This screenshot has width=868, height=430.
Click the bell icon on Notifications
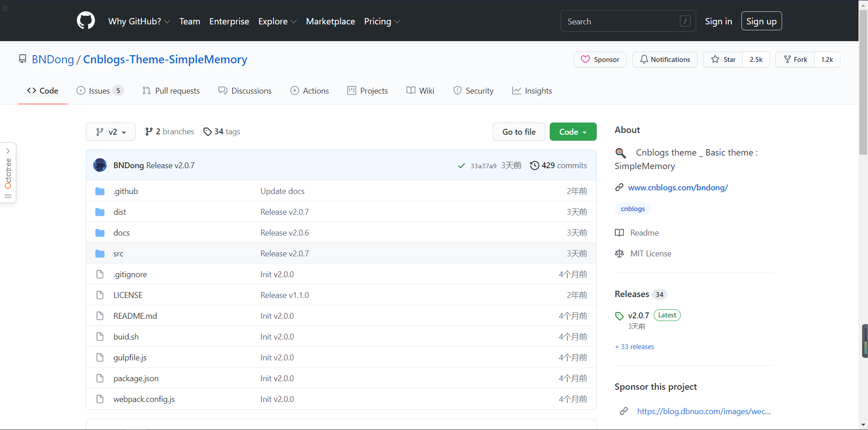pos(644,59)
